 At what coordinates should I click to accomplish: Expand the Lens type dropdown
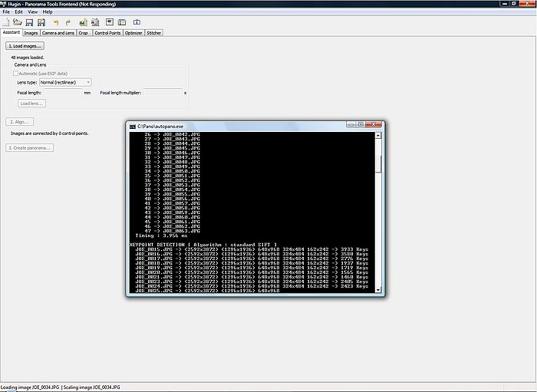(89, 82)
